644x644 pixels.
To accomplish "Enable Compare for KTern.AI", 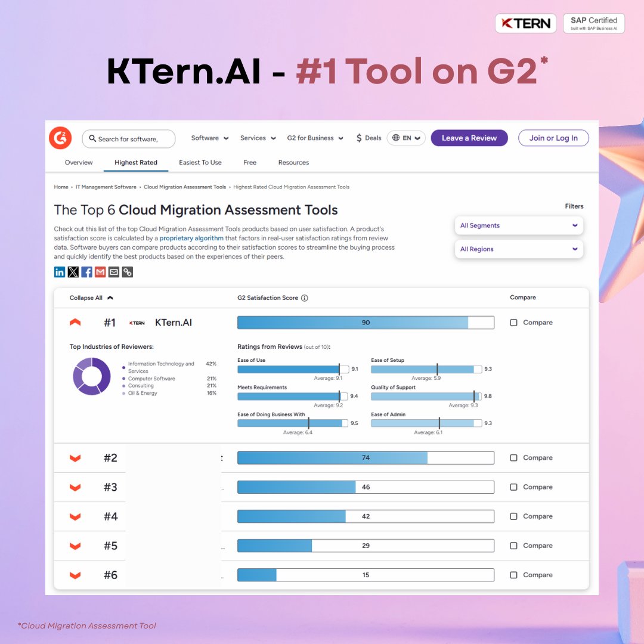I will 513,322.
